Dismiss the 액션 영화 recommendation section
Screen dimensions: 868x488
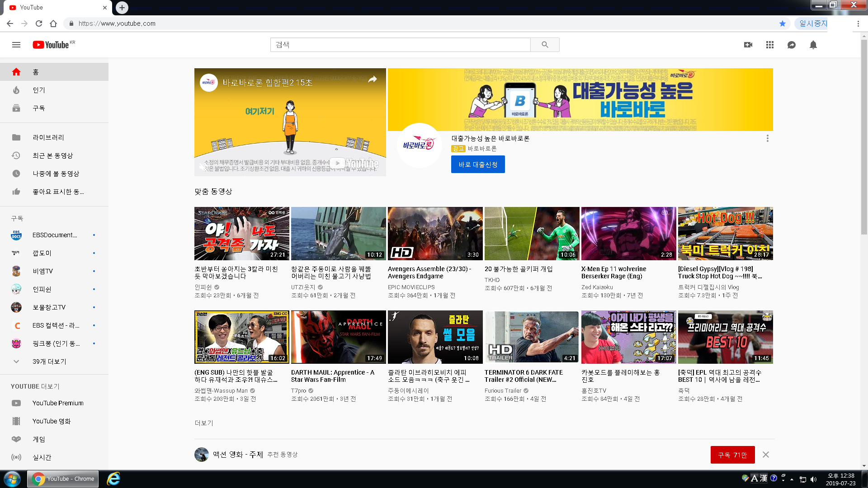[x=766, y=455]
